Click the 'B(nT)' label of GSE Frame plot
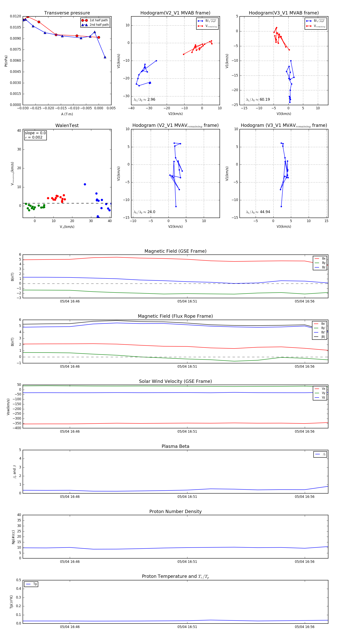The height and width of the screenshot is (644, 351). [12, 277]
